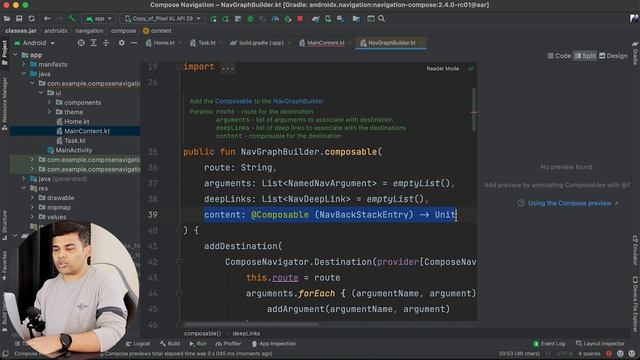
Task: Select Task.kt in the project tree
Action: pos(74,141)
